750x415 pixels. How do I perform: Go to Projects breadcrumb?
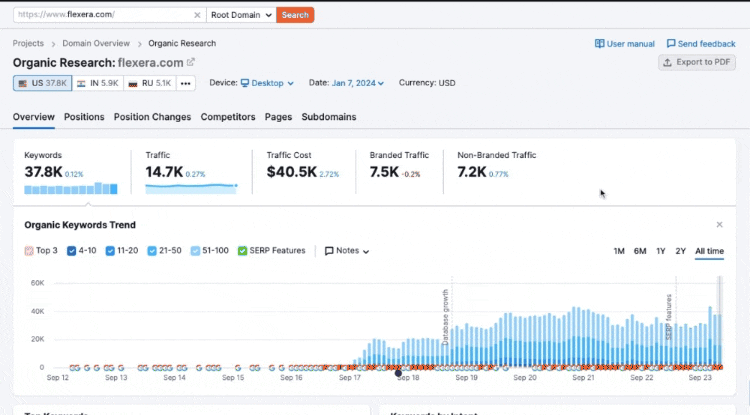pos(28,43)
